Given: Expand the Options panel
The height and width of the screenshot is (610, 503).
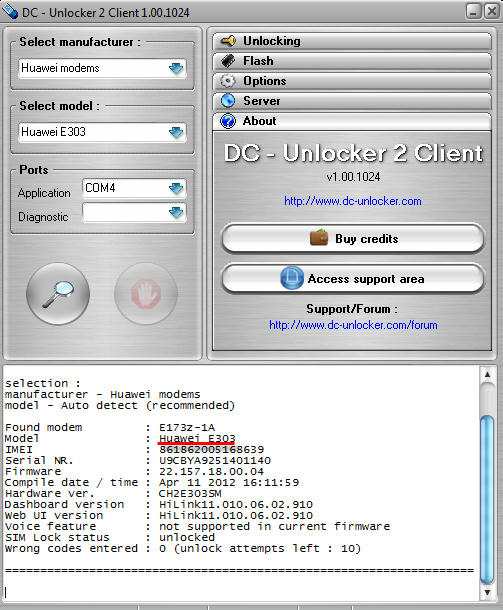Looking at the screenshot, I should click(352, 81).
